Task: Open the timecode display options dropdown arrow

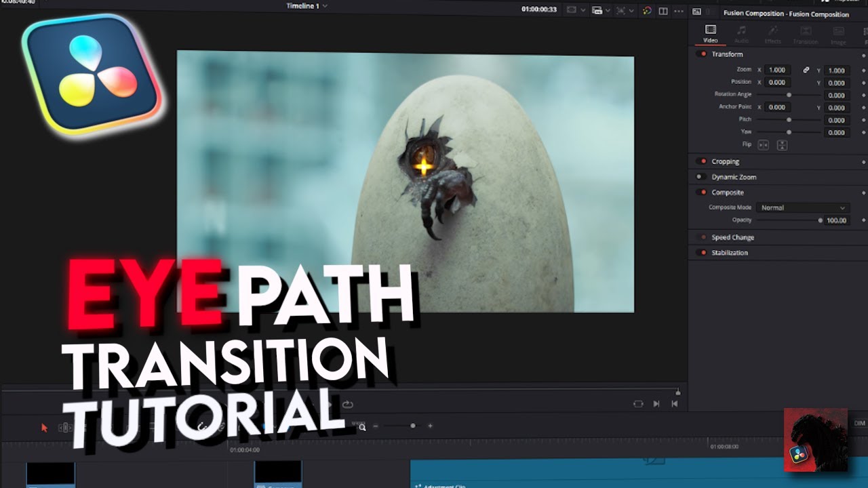Action: (x=608, y=10)
